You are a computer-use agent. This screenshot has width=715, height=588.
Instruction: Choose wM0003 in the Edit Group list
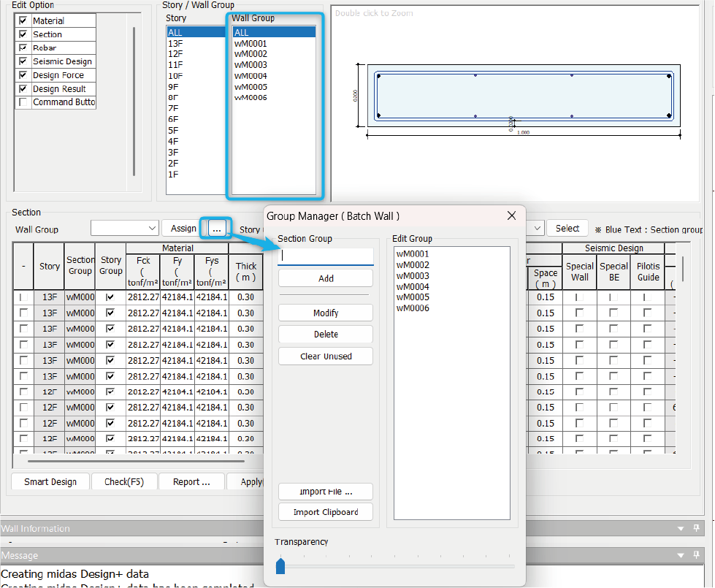[413, 276]
